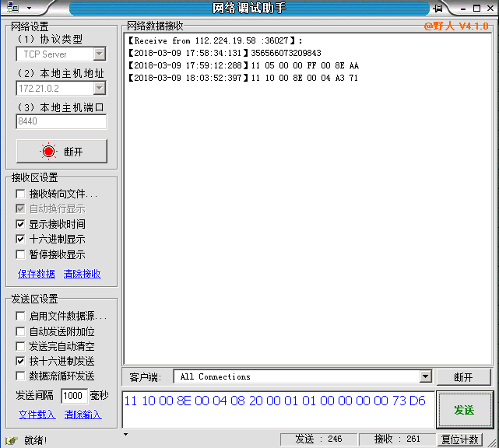Viewport: 499px width, 448px height.
Task: Enable 暂停接收显示 checkbox
Action: [x=20, y=254]
